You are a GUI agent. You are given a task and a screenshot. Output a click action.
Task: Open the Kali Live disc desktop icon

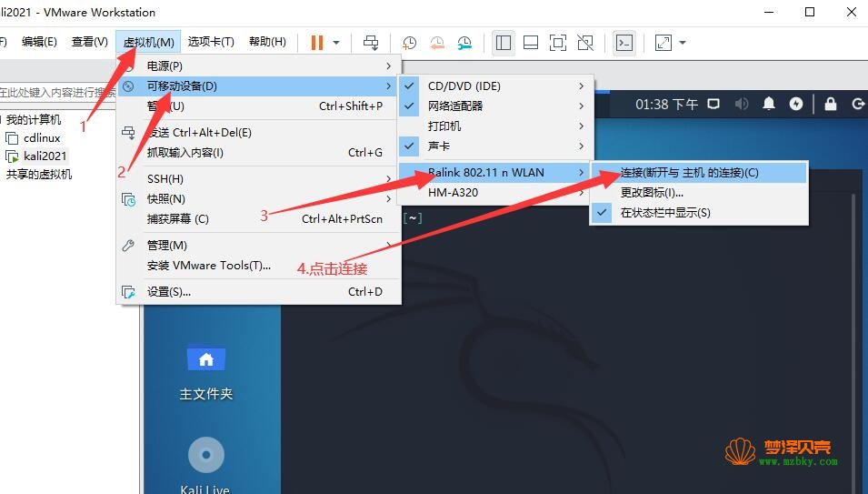(x=206, y=465)
